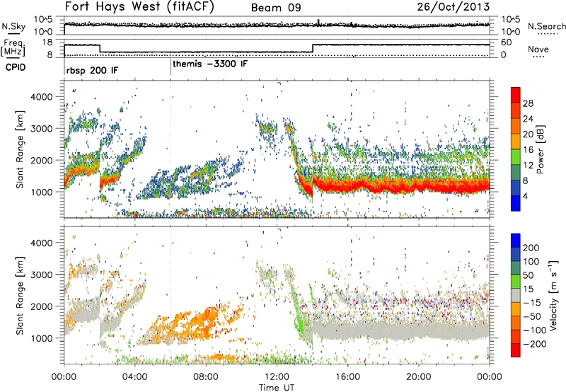Viewport: 566px width, 392px height.
Task: Click the '12:00' time axis tick label
Action: (x=277, y=377)
